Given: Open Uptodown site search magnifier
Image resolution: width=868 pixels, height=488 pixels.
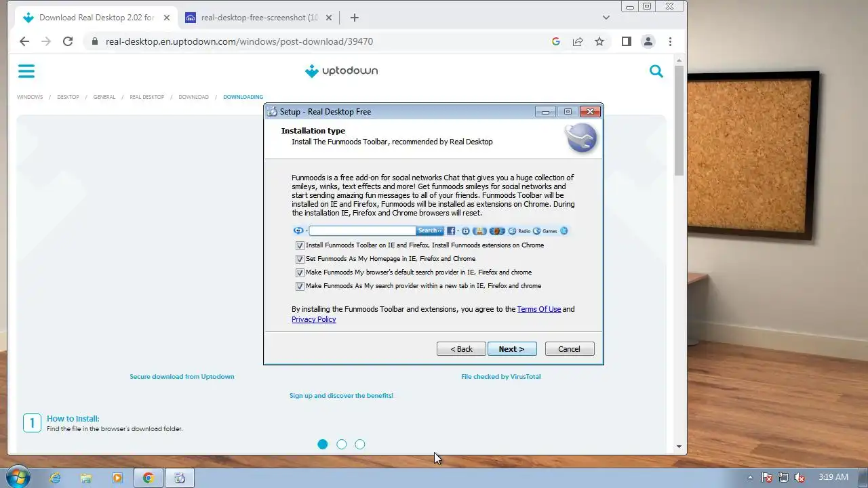Looking at the screenshot, I should pos(656,71).
